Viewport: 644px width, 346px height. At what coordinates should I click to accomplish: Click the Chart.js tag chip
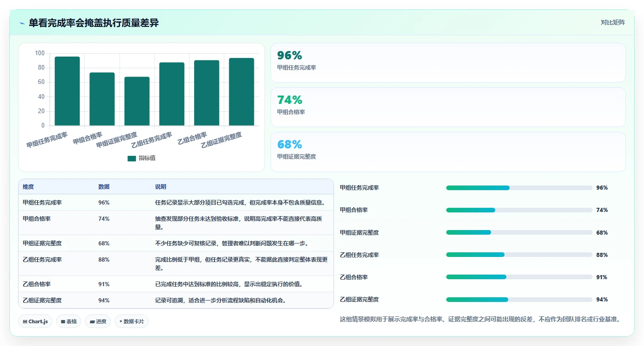tap(35, 321)
